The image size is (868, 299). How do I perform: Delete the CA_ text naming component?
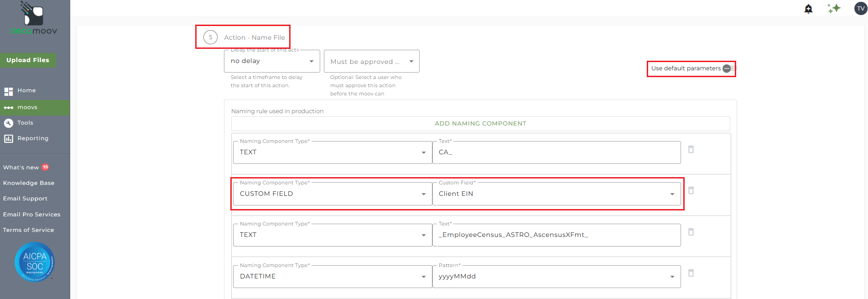[691, 149]
